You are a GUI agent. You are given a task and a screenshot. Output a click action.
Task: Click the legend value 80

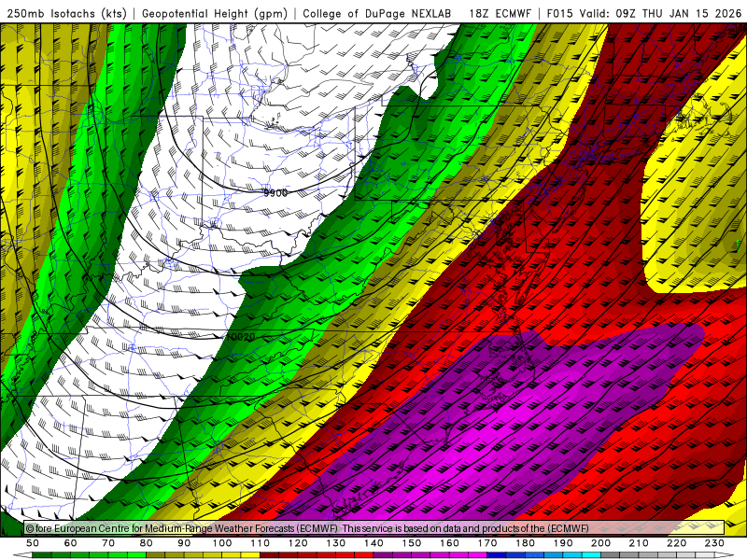click(x=147, y=543)
